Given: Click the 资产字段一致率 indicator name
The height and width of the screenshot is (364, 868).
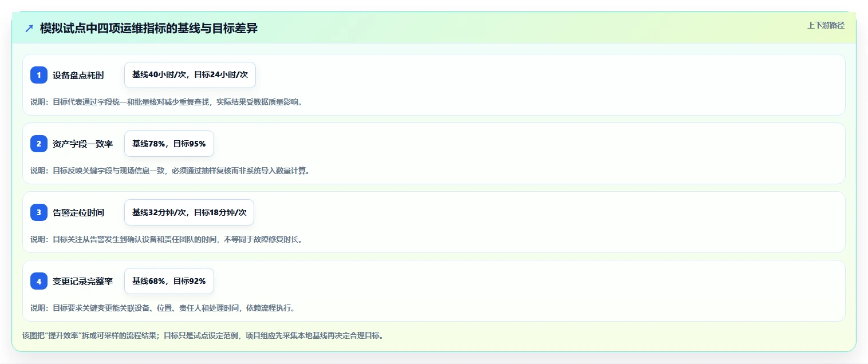Looking at the screenshot, I should tap(83, 144).
